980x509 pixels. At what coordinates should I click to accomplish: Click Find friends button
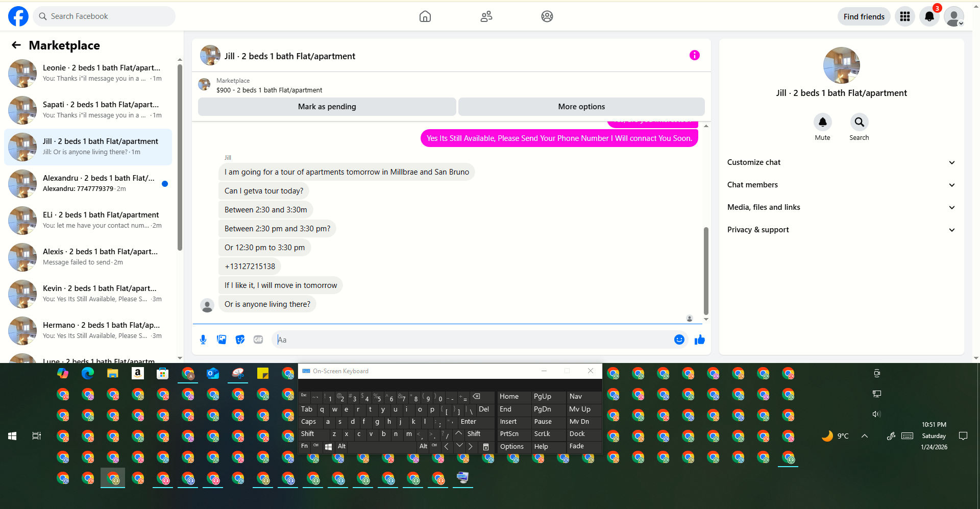point(864,16)
